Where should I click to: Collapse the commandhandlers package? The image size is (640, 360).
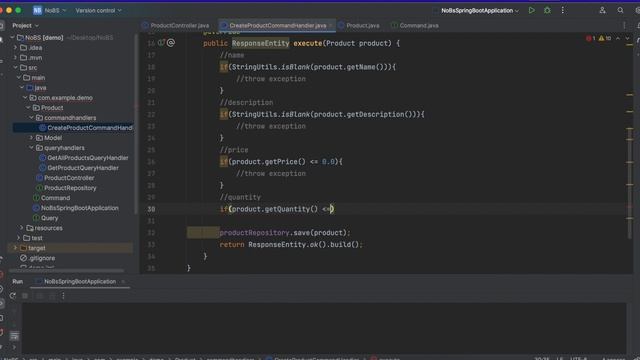tap(31, 118)
